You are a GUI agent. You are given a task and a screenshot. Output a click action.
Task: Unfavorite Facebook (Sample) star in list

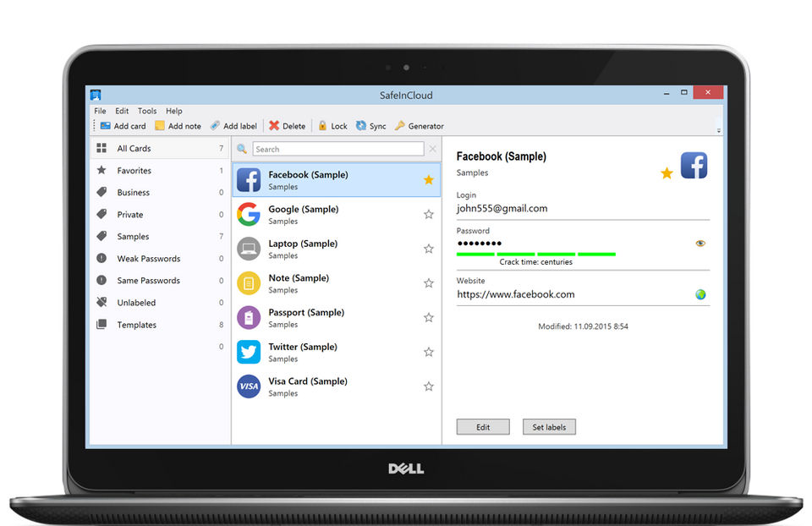tap(428, 179)
